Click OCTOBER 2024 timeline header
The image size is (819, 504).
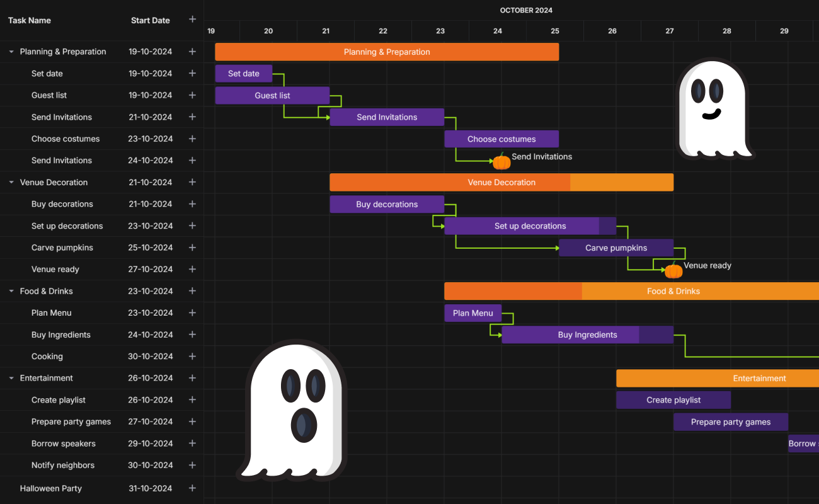(526, 10)
